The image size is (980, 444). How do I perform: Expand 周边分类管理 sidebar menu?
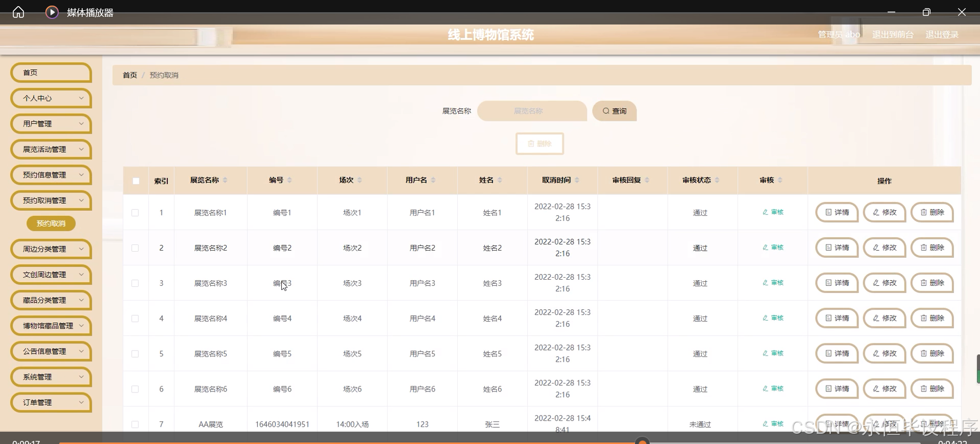pos(51,249)
